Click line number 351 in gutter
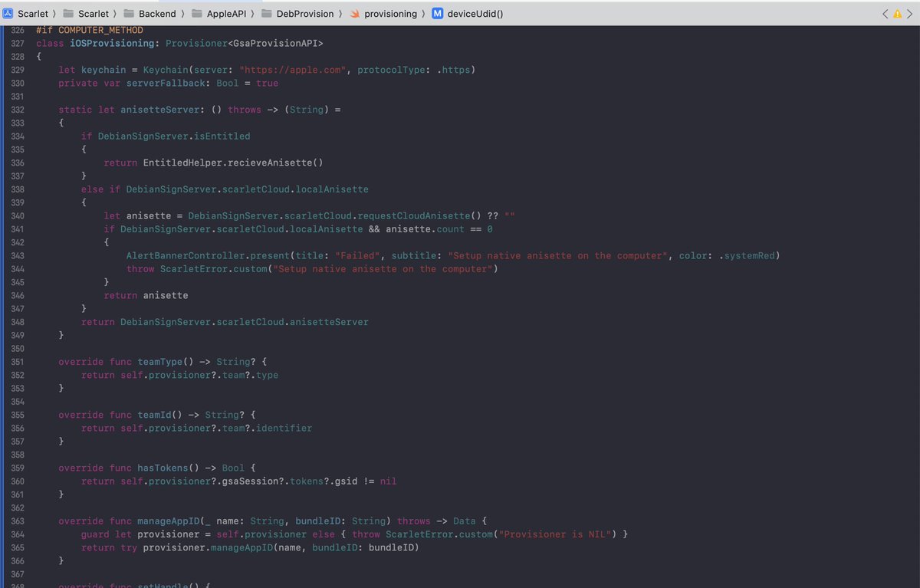 pyautogui.click(x=18, y=362)
